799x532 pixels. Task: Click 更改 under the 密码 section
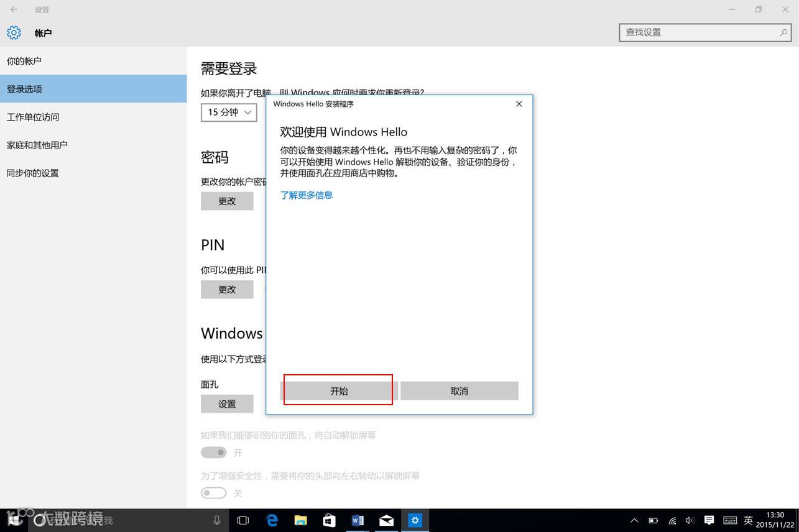tap(227, 201)
